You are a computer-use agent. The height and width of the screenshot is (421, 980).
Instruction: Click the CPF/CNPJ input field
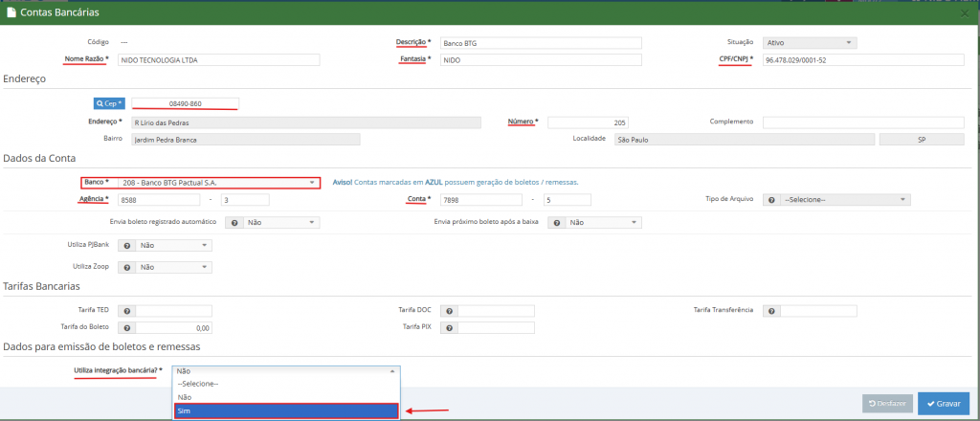pyautogui.click(x=863, y=60)
